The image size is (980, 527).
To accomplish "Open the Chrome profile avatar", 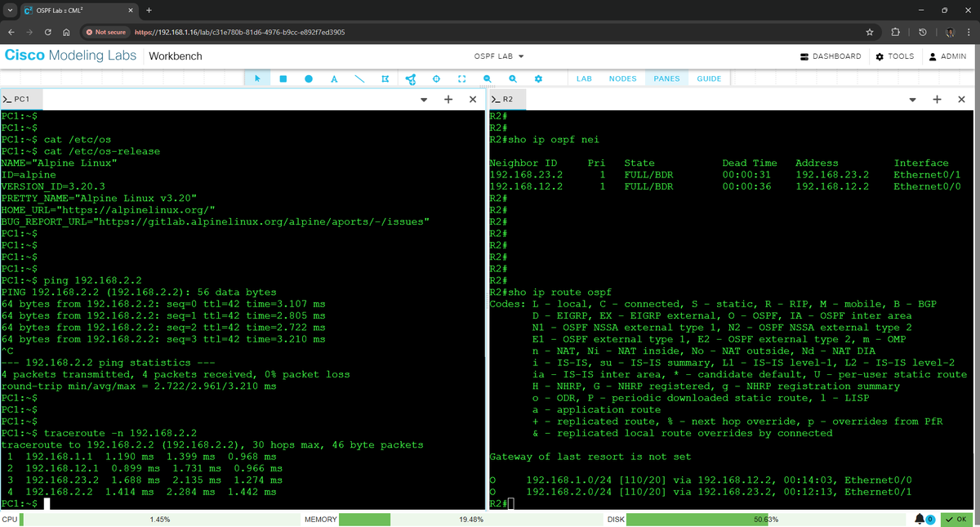I will point(950,32).
